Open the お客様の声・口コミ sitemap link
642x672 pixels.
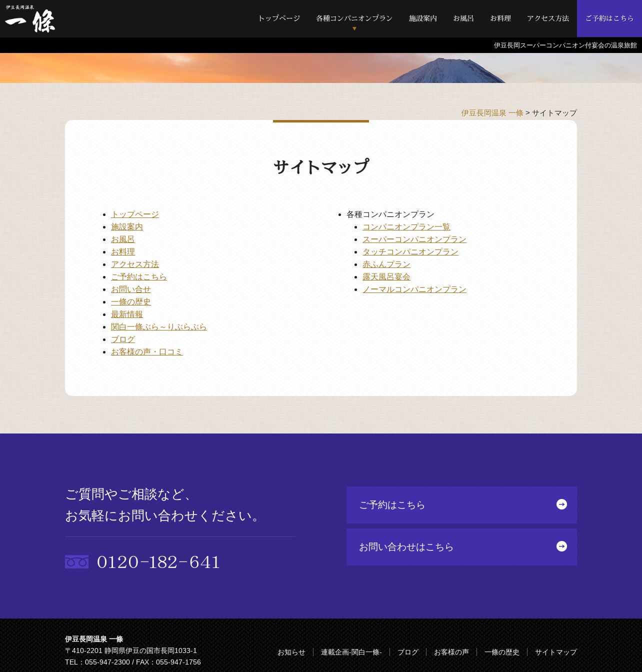147,351
